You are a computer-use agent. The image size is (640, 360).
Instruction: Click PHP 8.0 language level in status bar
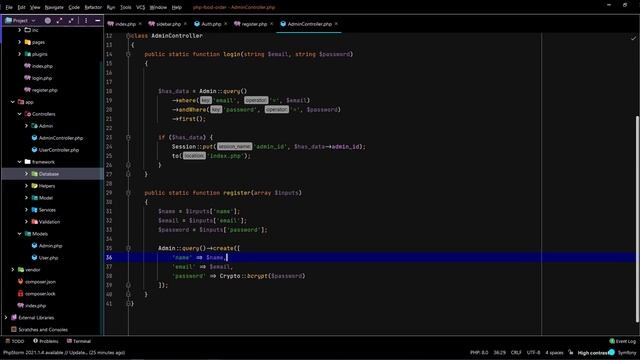click(x=479, y=353)
